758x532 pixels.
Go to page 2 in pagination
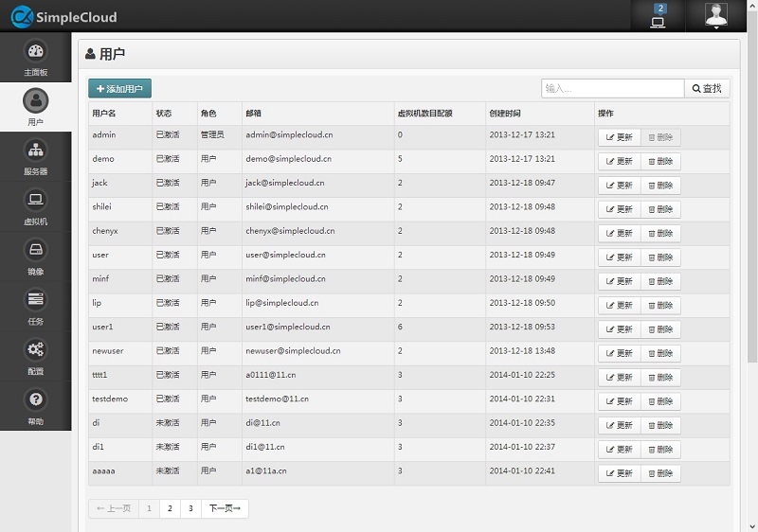pyautogui.click(x=170, y=509)
